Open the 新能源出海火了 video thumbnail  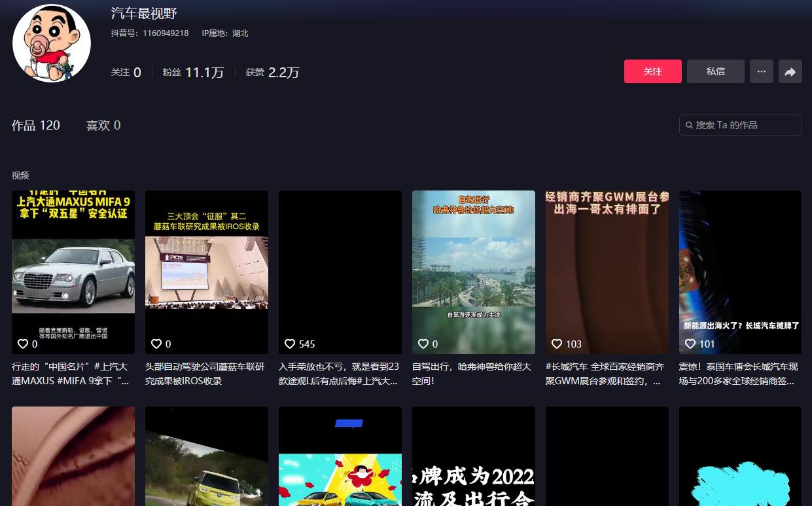[741, 272]
